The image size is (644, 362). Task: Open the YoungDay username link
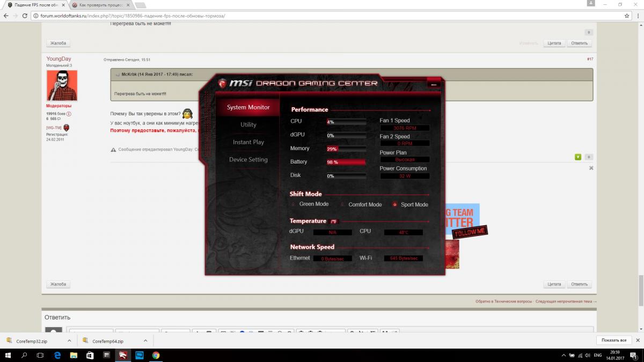coord(58,59)
